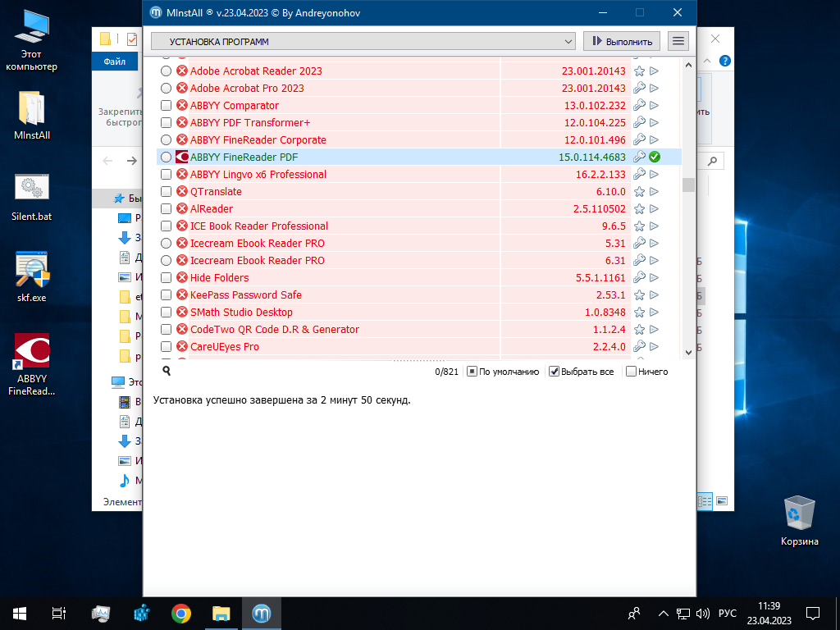Click the play arrow for AlReader
Viewport: 840px width, 630px height.
654,209
